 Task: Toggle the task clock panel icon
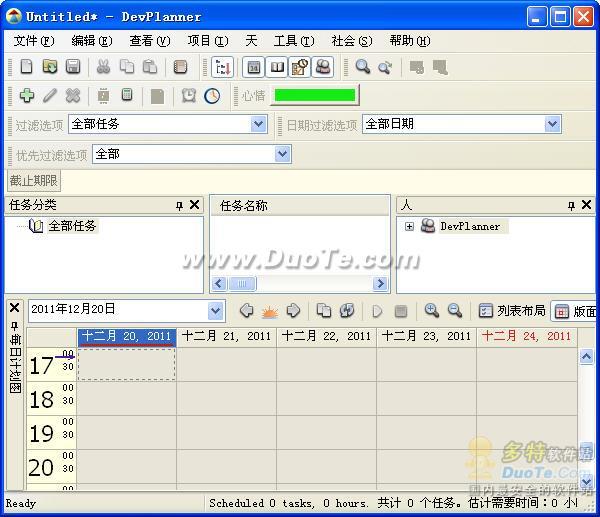(300, 67)
